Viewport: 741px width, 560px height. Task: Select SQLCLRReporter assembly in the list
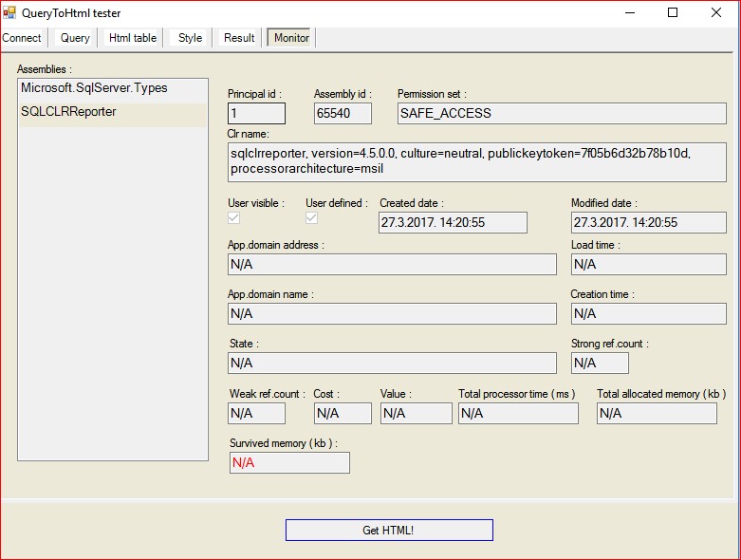coord(68,112)
